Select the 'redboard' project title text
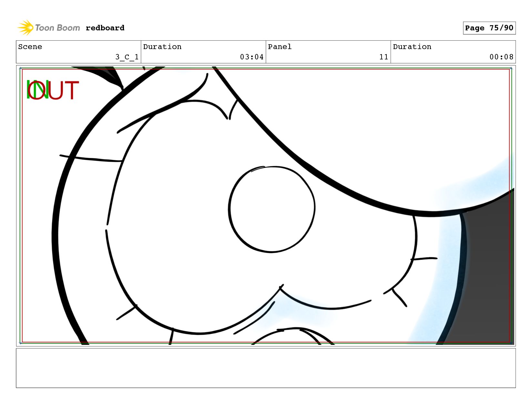 coord(105,28)
